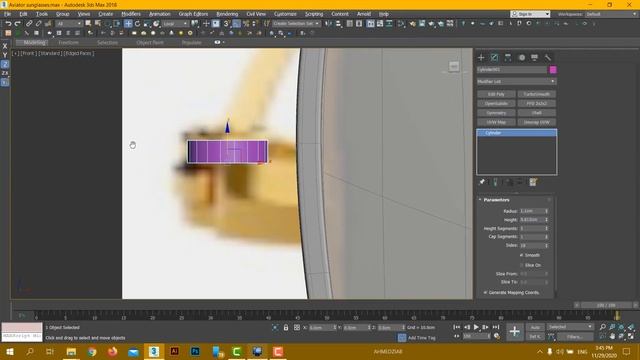The width and height of the screenshot is (640, 360).
Task: Open the Graph Editors menu
Action: [x=193, y=14]
